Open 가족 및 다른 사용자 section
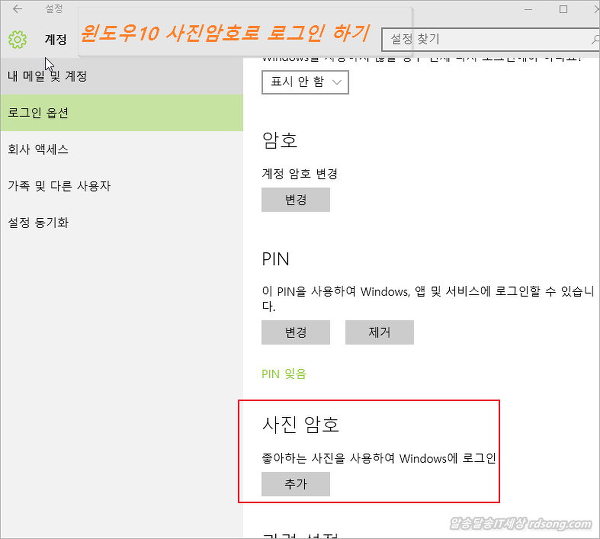Viewport: 600px width, 539px height. 121,186
